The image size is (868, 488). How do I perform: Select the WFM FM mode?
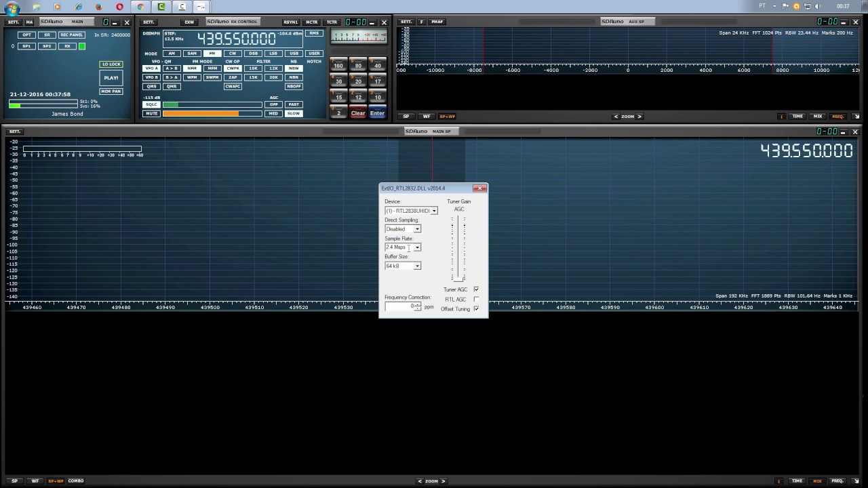pyautogui.click(x=192, y=77)
